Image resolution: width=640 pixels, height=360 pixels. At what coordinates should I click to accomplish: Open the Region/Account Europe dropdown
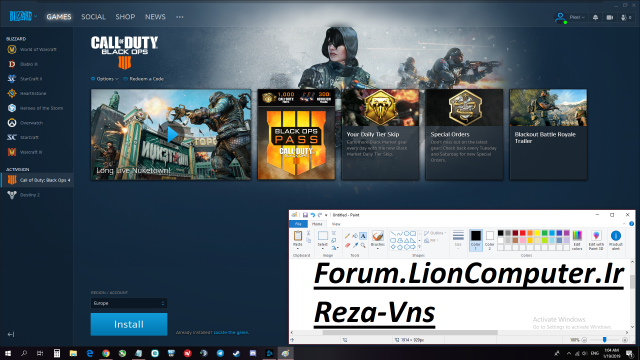(129, 303)
